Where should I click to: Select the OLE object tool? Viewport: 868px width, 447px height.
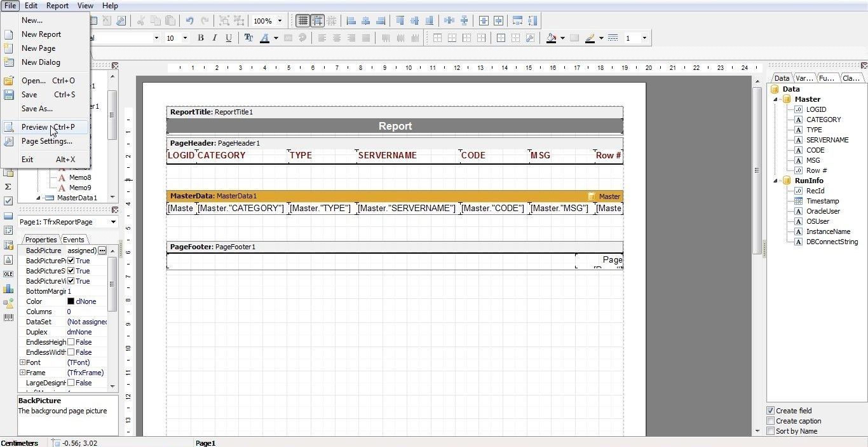pos(8,274)
